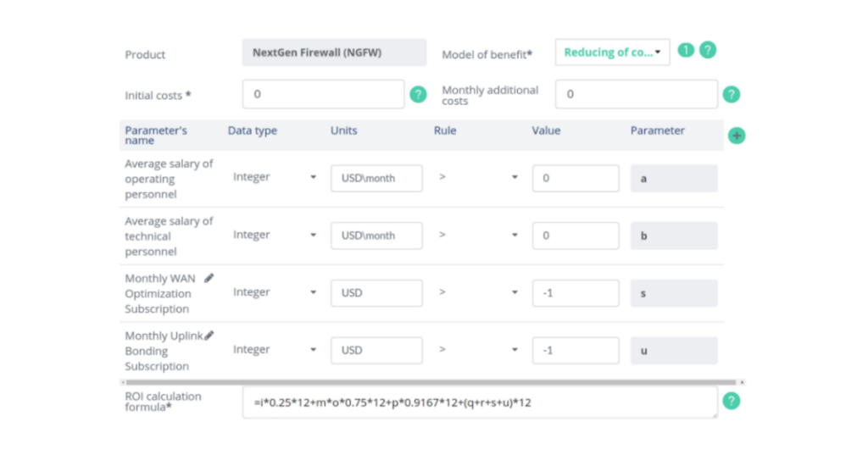Click units field for Monthly WAN Optimization Subscription
Viewport: 868px width, 455px height.
click(376, 293)
